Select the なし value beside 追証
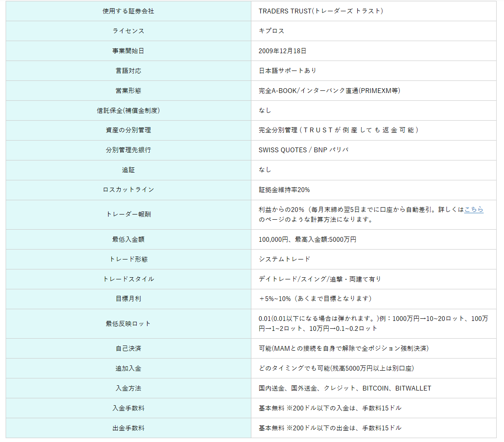This screenshot has width=504, height=442. coord(265,170)
